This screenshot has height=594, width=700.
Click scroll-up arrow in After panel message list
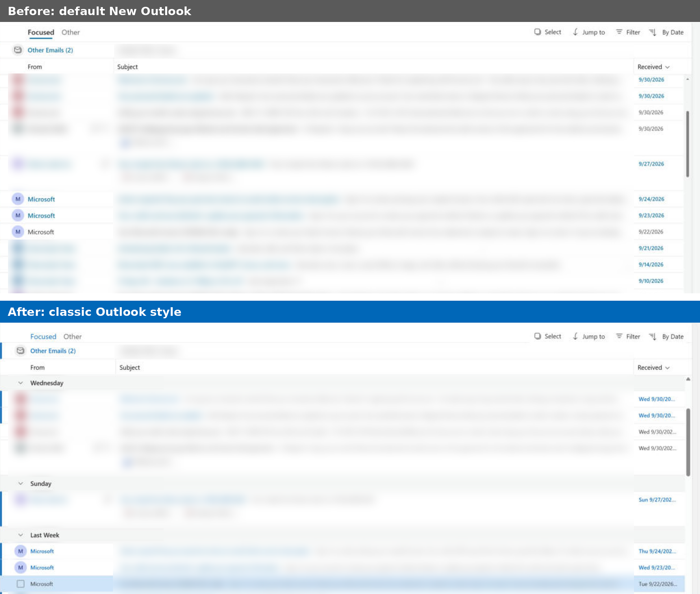(x=688, y=379)
